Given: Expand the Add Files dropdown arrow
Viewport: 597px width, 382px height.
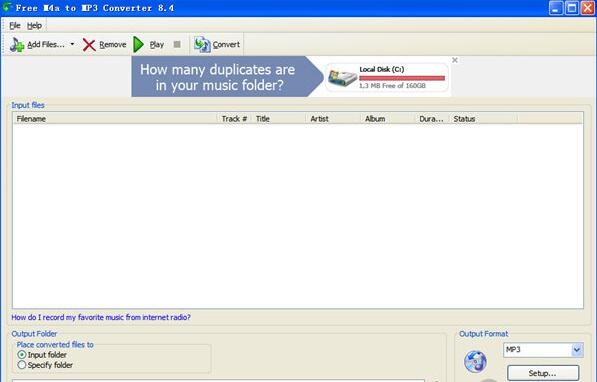Looking at the screenshot, I should (72, 44).
